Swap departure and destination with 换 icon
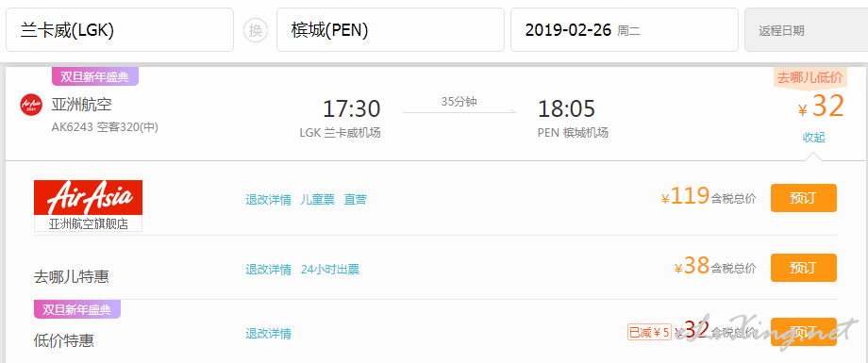Viewport: 868px width, 363px height. [x=255, y=30]
